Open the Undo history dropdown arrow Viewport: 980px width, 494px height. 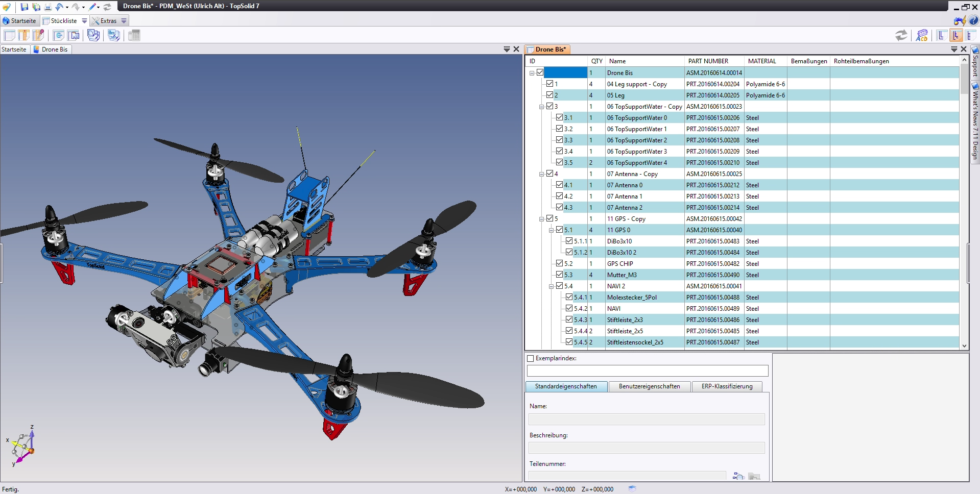coord(67,7)
